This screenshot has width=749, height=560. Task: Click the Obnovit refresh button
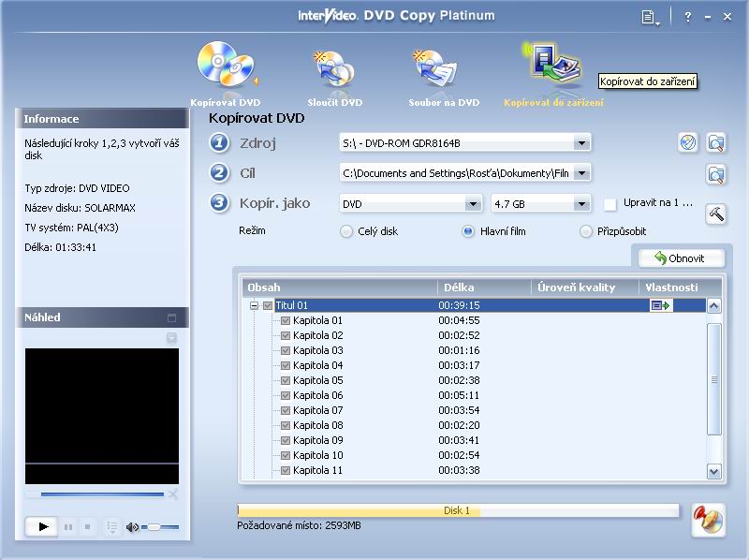coord(682,258)
